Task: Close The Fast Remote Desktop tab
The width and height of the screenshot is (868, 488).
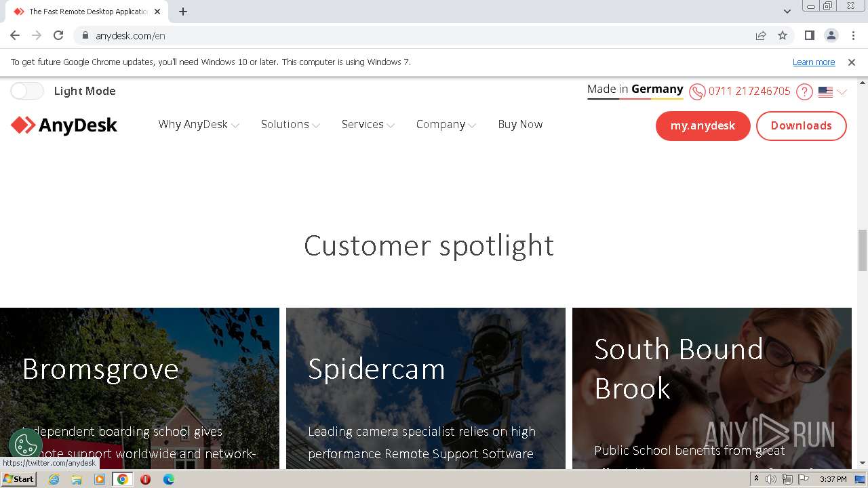Action: [158, 12]
